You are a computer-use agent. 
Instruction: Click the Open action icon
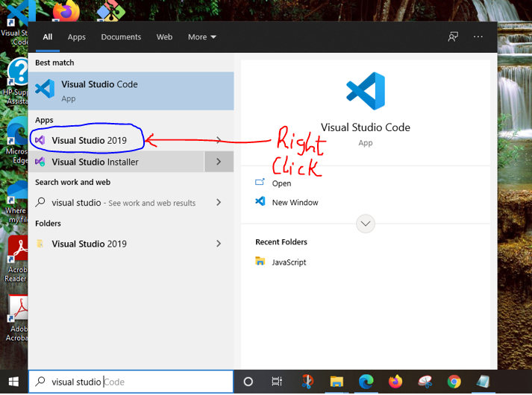click(260, 183)
